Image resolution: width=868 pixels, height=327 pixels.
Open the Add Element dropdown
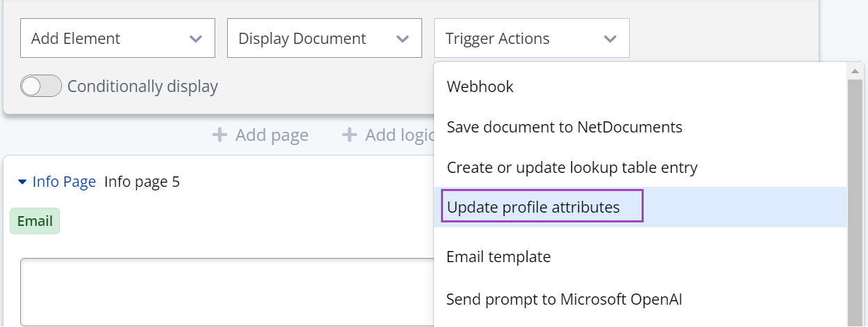118,38
